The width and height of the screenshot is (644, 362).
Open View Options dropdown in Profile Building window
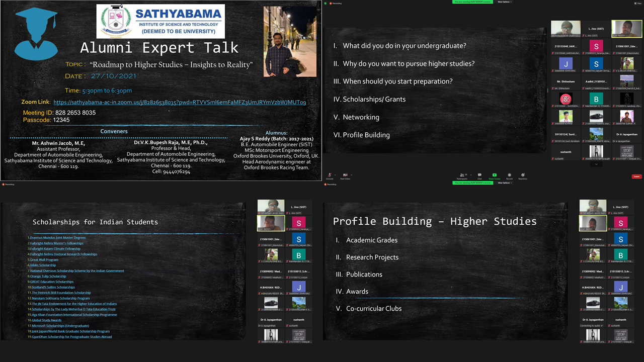pos(504,183)
